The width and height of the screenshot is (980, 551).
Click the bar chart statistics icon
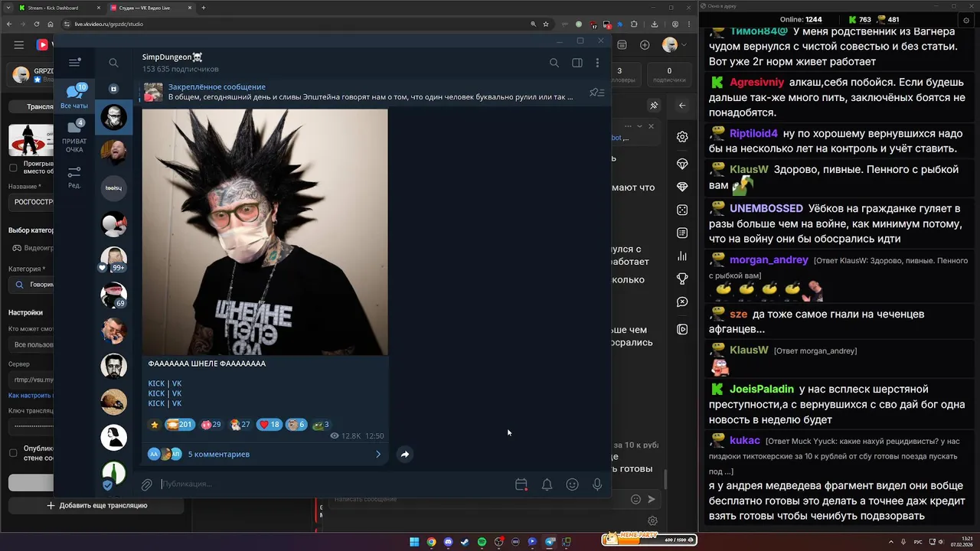coord(682,256)
